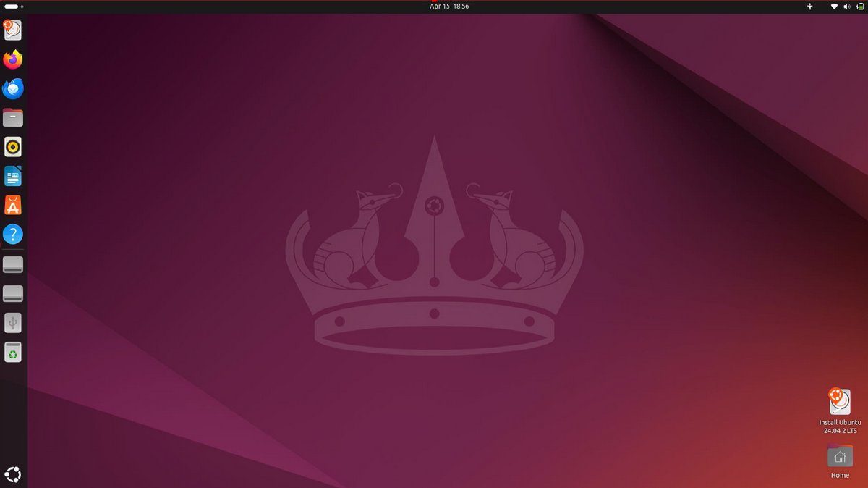
Task: Open the calendar from the Apr 15 clock
Action: pos(448,7)
